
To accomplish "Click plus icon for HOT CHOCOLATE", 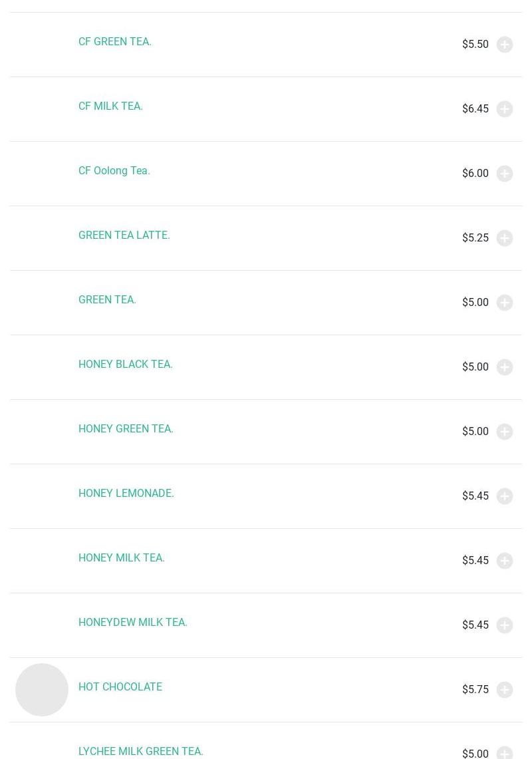I will [505, 690].
